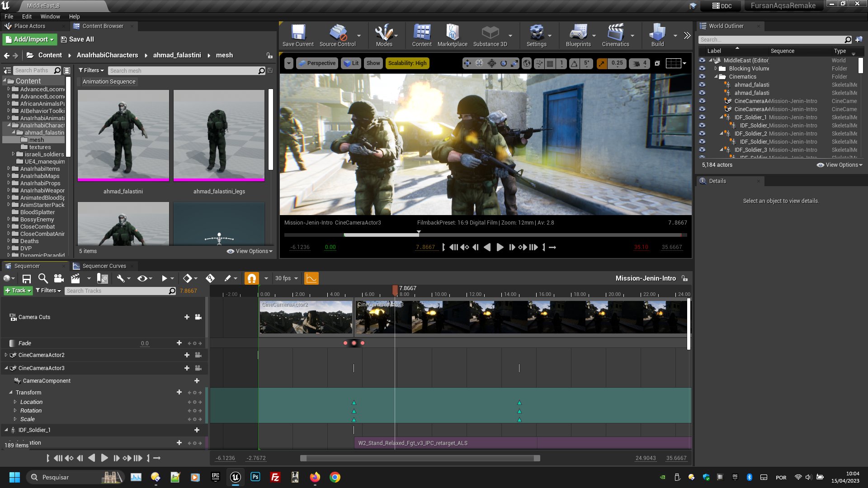Click the camera speed icon in viewport
Image resolution: width=868 pixels, height=488 pixels.
coord(640,63)
